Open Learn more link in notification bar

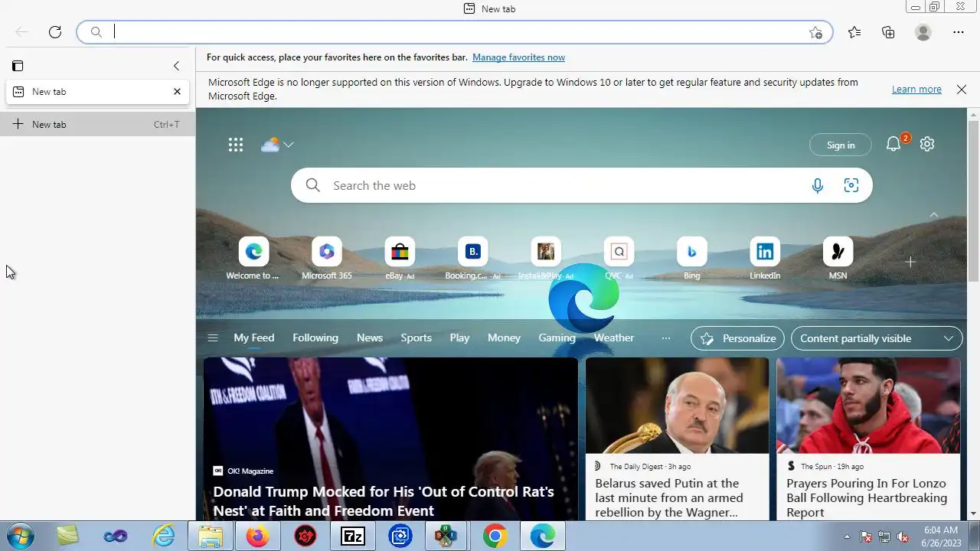(x=916, y=90)
